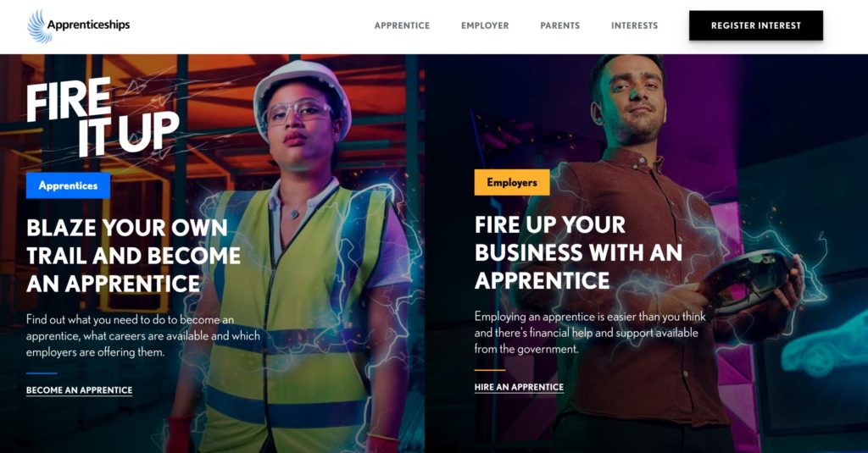Viewport: 868px width, 453px height.
Task: Click the Fire It Up campaign logo
Action: (103, 117)
